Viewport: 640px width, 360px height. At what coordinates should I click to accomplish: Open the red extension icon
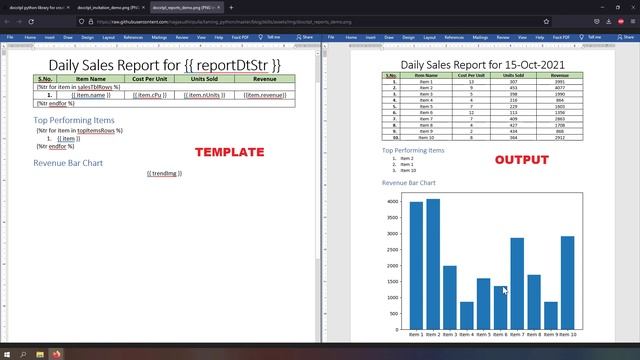(x=621, y=22)
